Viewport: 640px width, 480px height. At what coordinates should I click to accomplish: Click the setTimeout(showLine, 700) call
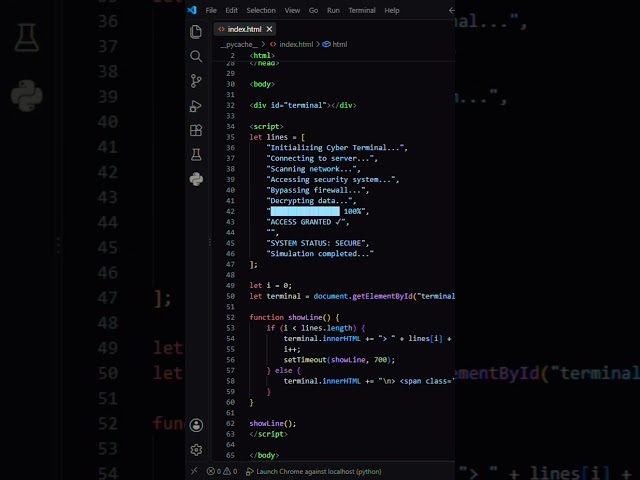339,360
